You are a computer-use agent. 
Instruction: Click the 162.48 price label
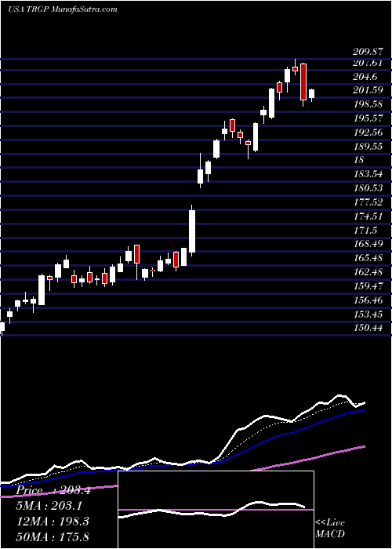pos(368,272)
